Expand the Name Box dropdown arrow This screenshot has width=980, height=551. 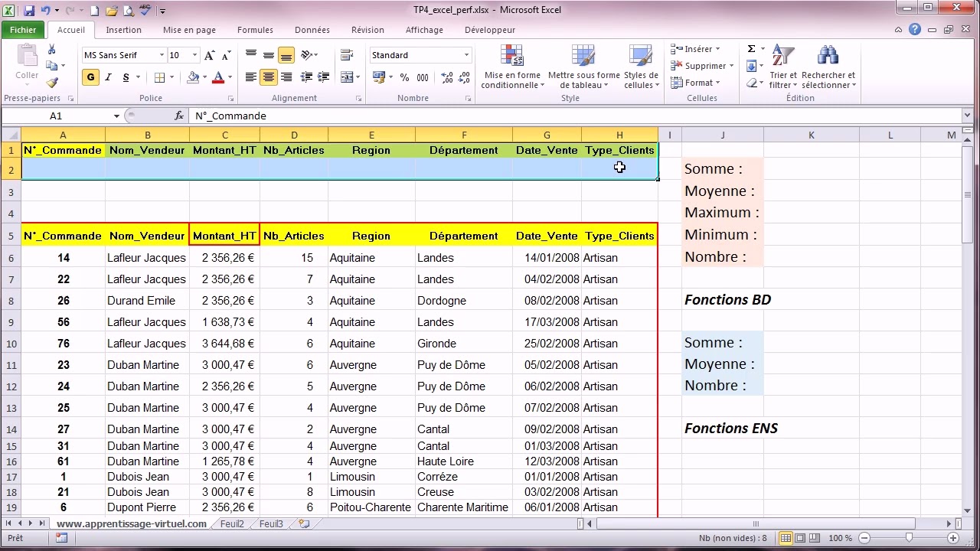click(x=116, y=116)
